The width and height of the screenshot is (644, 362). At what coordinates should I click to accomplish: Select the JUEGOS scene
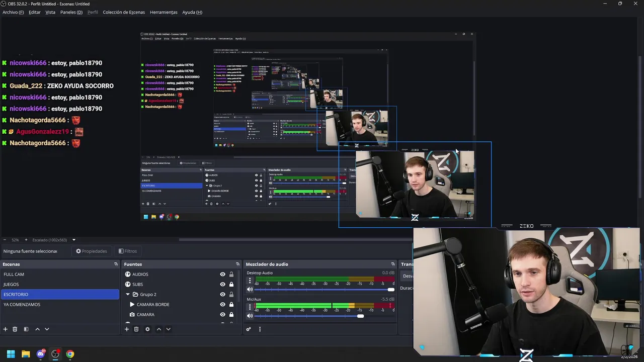point(60,285)
